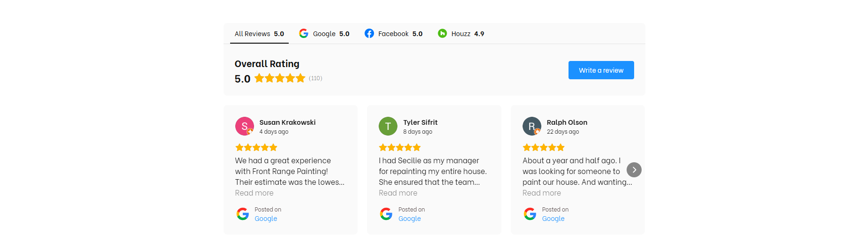Viewport: 868px width, 250px height.
Task: Switch to the Houzz 4.9 tab
Action: coord(461,34)
